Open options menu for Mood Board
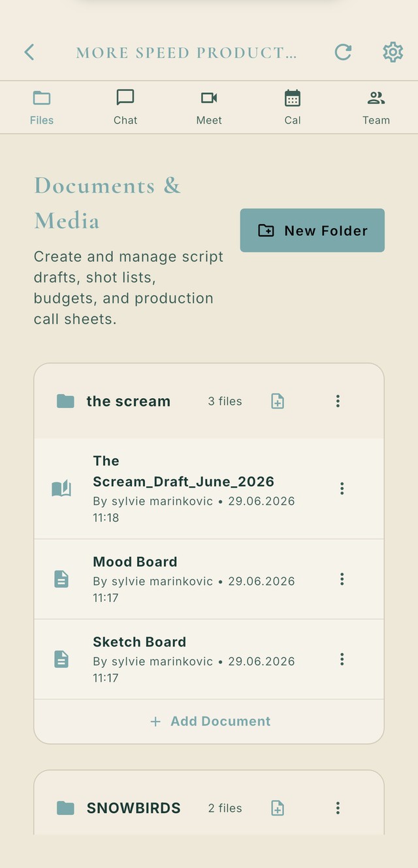 [342, 579]
